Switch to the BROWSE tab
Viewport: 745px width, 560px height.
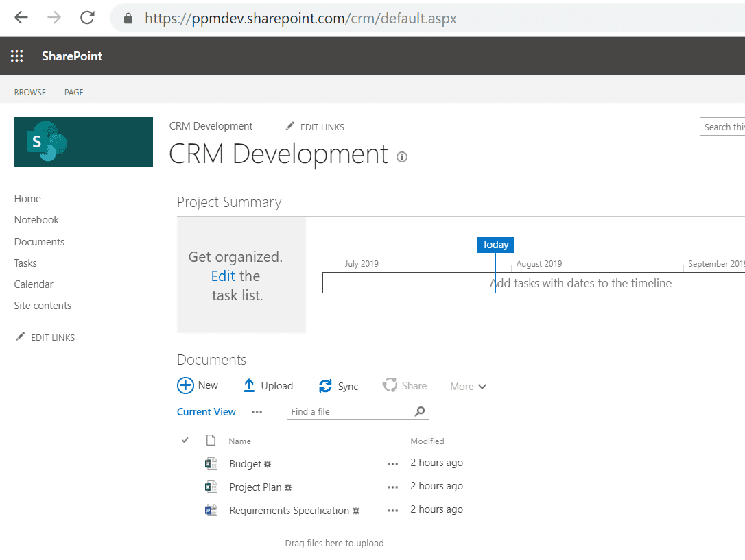[29, 91]
